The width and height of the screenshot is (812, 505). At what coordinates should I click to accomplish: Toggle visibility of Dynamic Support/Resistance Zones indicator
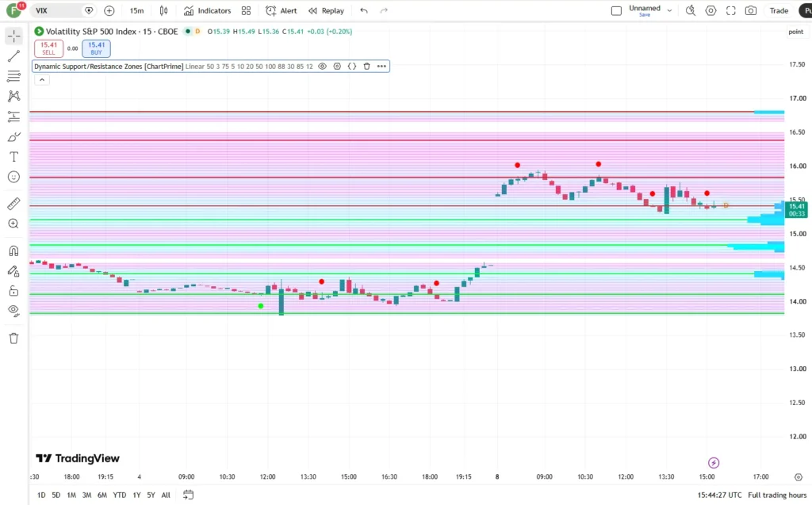click(323, 67)
